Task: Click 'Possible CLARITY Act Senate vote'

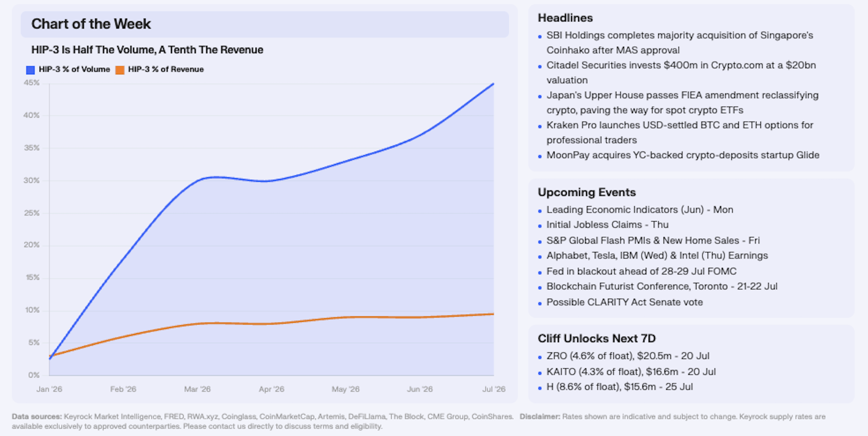Action: tap(625, 302)
